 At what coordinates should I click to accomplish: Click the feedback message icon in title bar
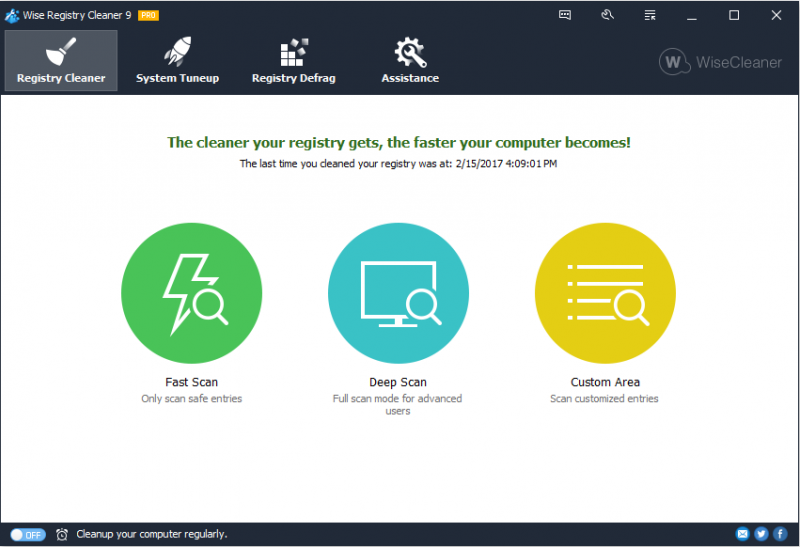click(565, 15)
